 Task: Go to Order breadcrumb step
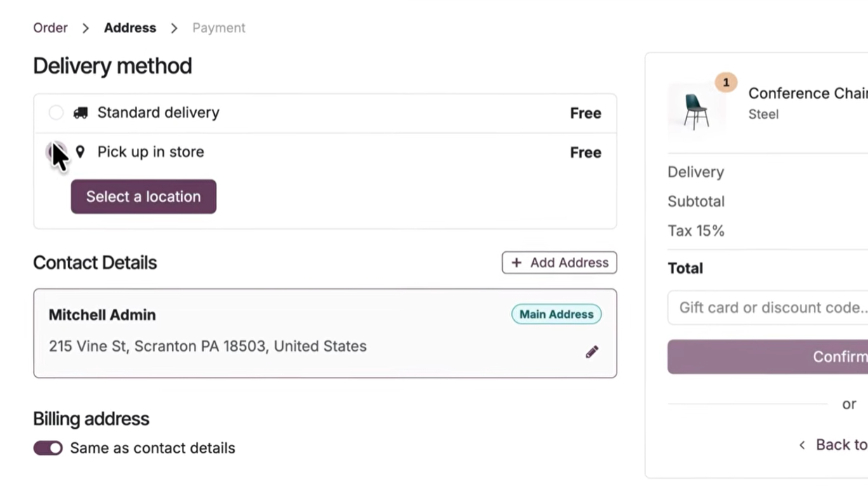coord(51,28)
